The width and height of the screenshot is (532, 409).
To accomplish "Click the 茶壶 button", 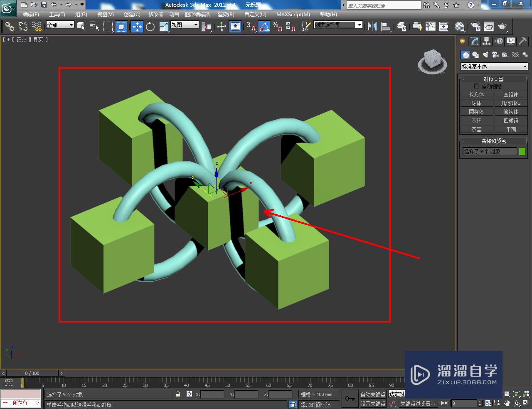I will click(476, 129).
